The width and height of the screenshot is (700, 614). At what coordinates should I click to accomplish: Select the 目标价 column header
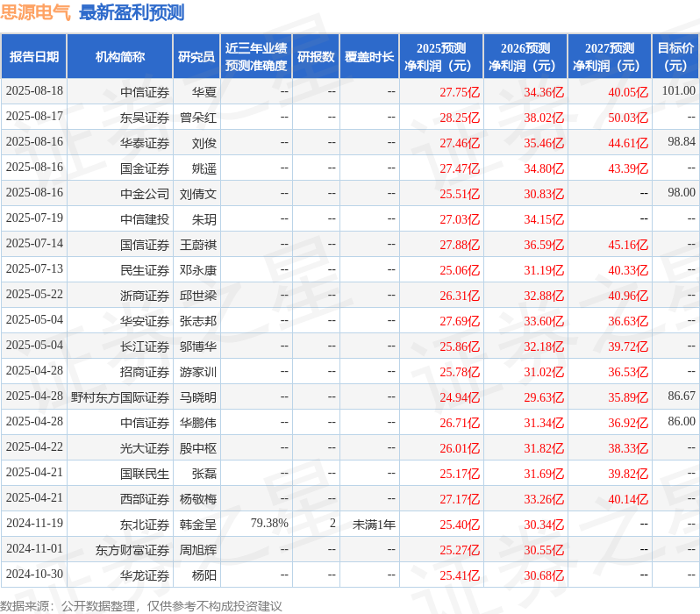tap(675, 57)
